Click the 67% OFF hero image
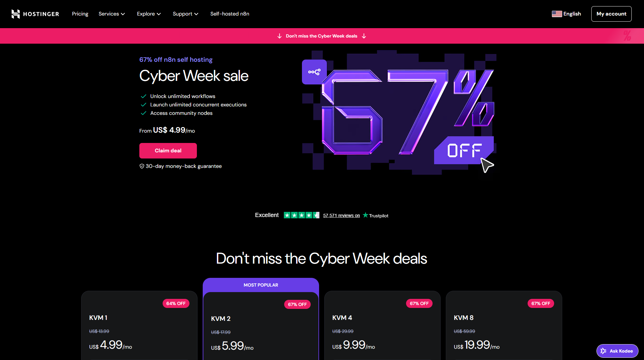The width and height of the screenshot is (644, 360). pyautogui.click(x=399, y=113)
